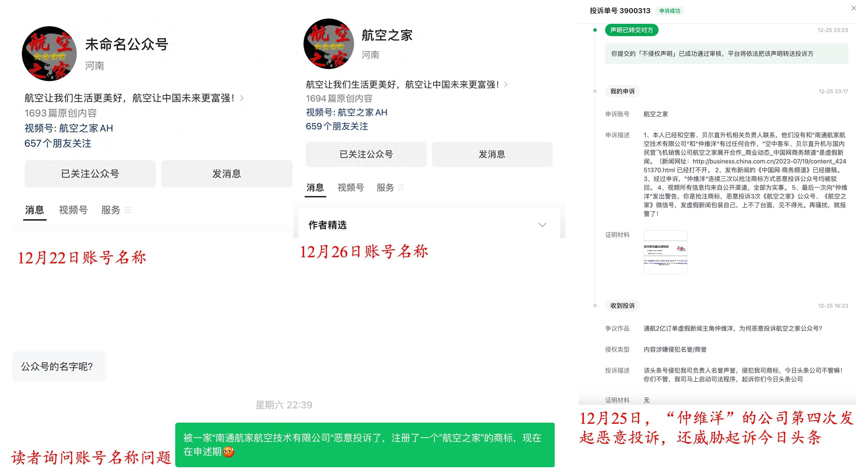Click 投诉单号 3900313 heading
The height and width of the screenshot is (476, 868).
[620, 11]
